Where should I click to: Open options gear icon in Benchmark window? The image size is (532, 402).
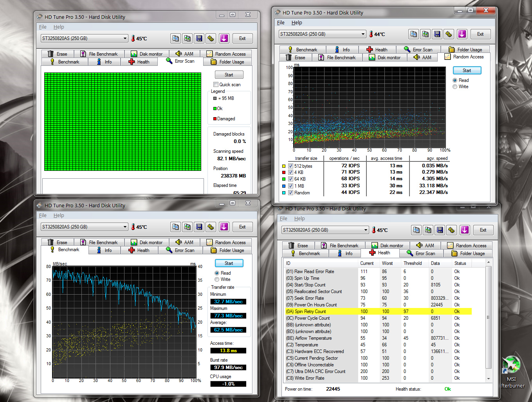[211, 227]
